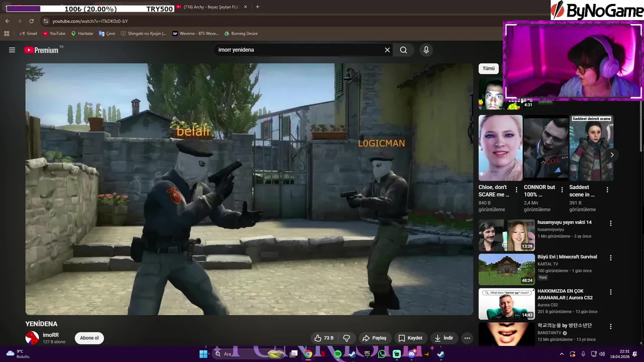The height and width of the screenshot is (362, 644).
Task: Click the YouTube Premium logo
Action: (x=41, y=50)
